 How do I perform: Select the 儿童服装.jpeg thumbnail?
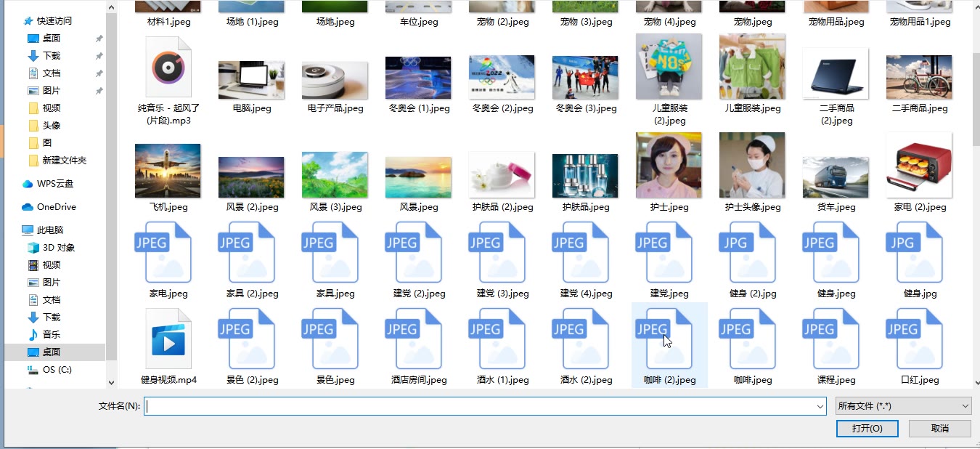pyautogui.click(x=752, y=66)
